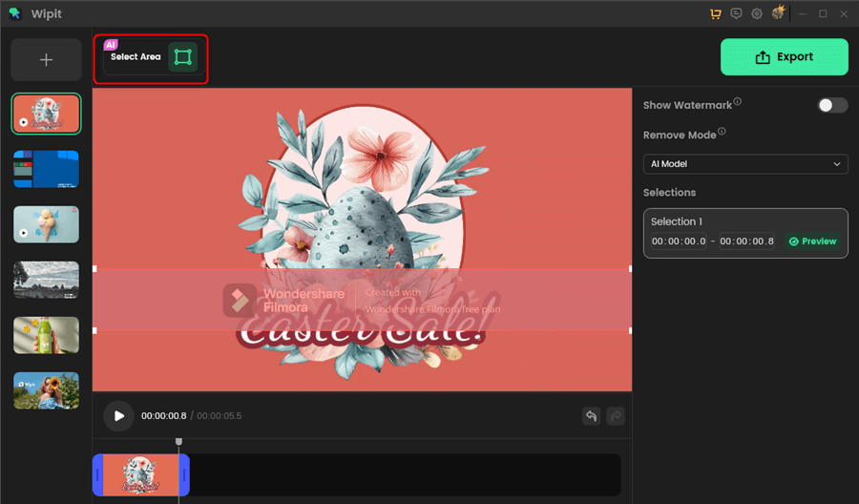Open the user account avatar
This screenshot has height=504, width=859.
coord(778,12)
